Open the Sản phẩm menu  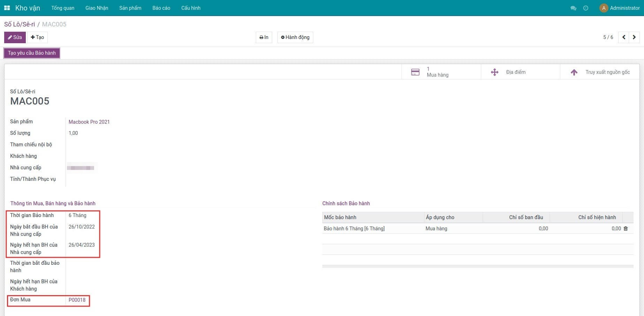(130, 8)
